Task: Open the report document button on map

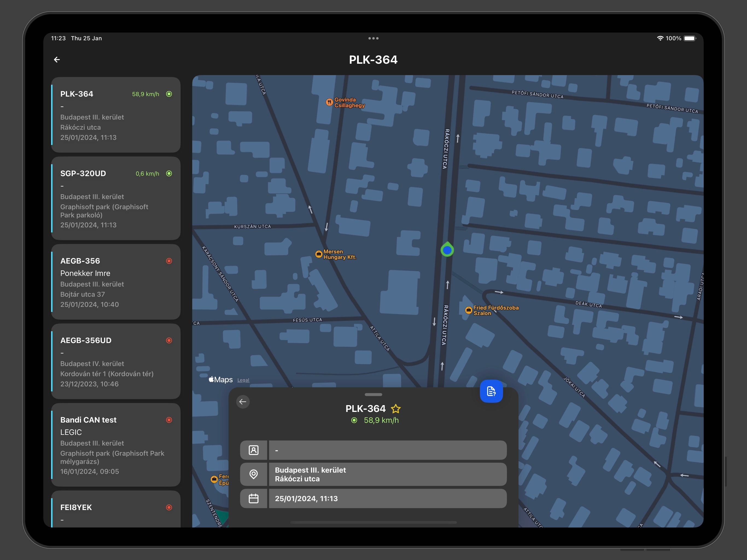Action: coord(491,391)
